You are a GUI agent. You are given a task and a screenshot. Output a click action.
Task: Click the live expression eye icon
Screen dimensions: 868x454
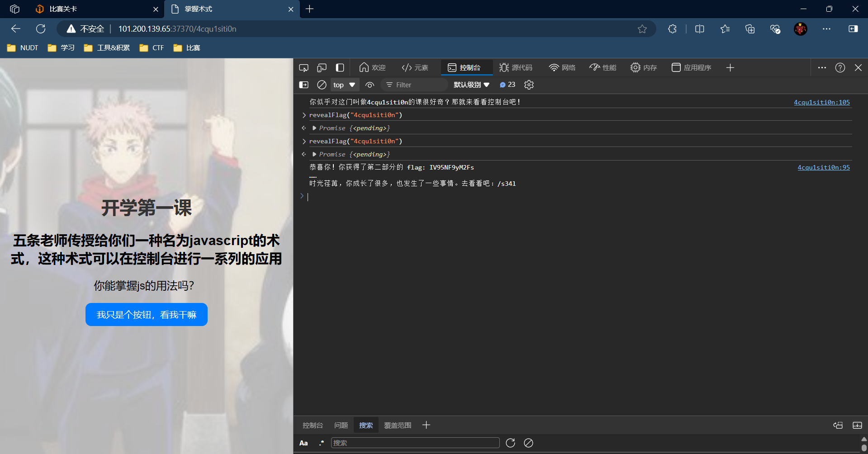pyautogui.click(x=370, y=85)
